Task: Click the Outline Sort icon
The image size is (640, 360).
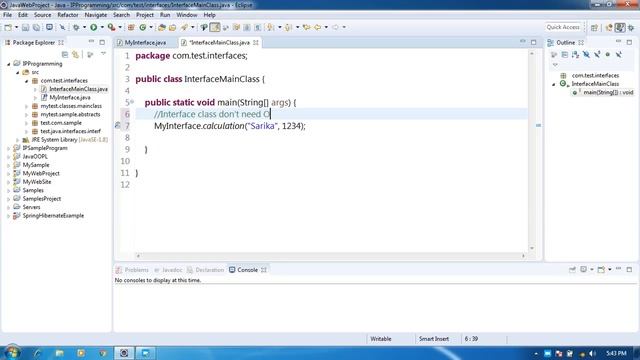Action: tap(576, 54)
